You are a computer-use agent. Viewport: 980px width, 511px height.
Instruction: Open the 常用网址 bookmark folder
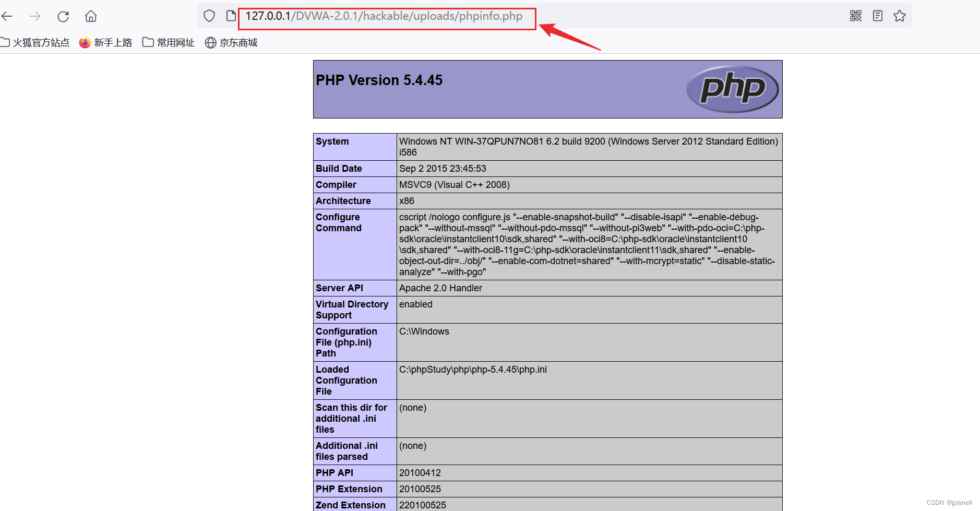point(169,42)
